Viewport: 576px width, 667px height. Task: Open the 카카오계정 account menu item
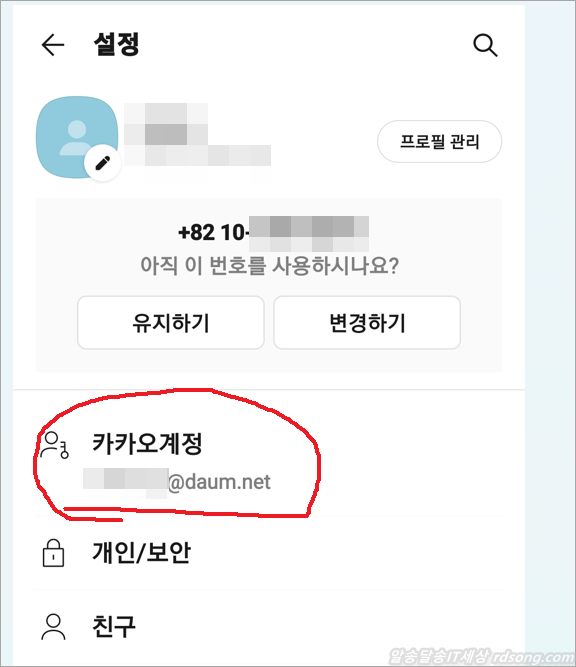click(269, 462)
